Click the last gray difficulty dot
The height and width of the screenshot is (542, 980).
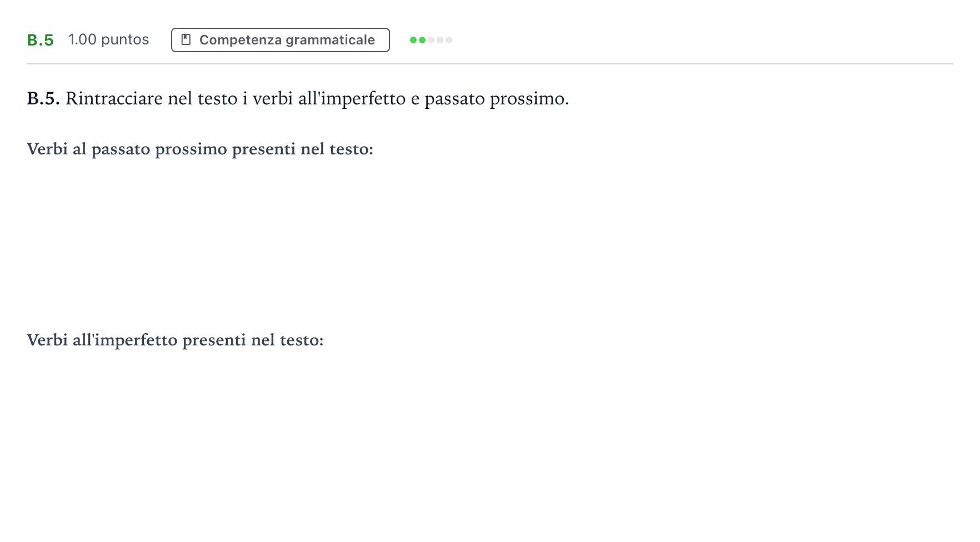pos(449,40)
